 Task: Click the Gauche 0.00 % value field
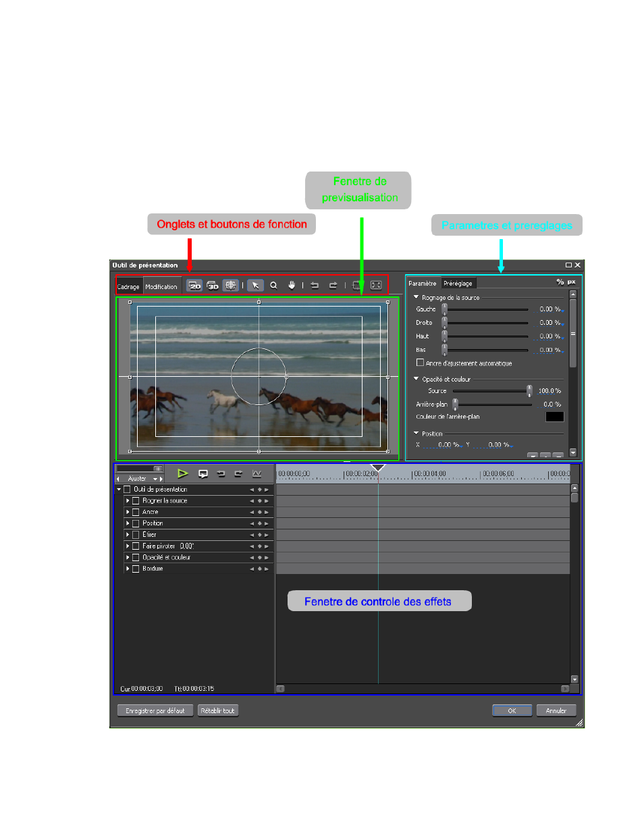[x=549, y=309]
